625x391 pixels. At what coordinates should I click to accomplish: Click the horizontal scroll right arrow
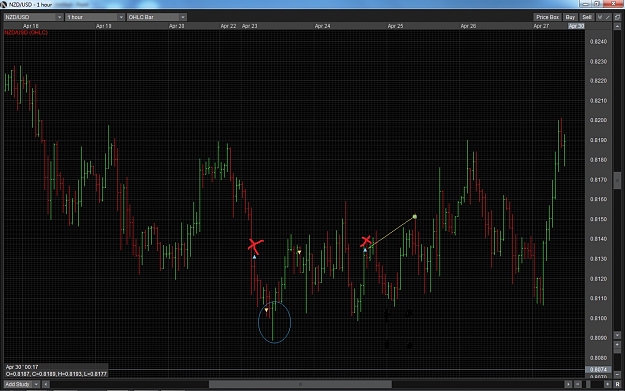(x=568, y=384)
